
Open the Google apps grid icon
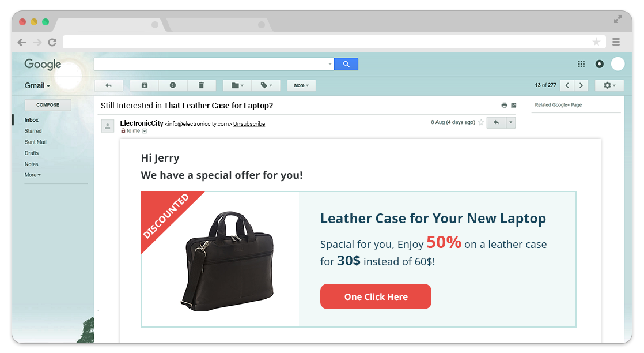[x=581, y=64]
